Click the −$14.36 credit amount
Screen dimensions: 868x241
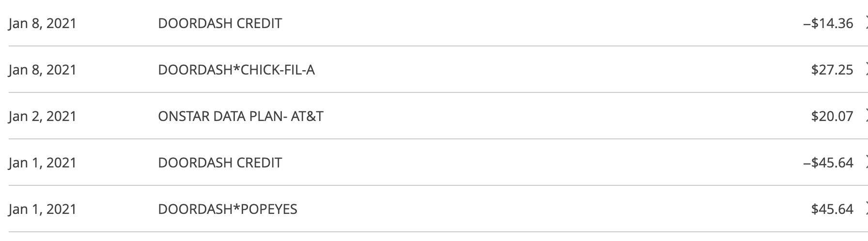[828, 24]
